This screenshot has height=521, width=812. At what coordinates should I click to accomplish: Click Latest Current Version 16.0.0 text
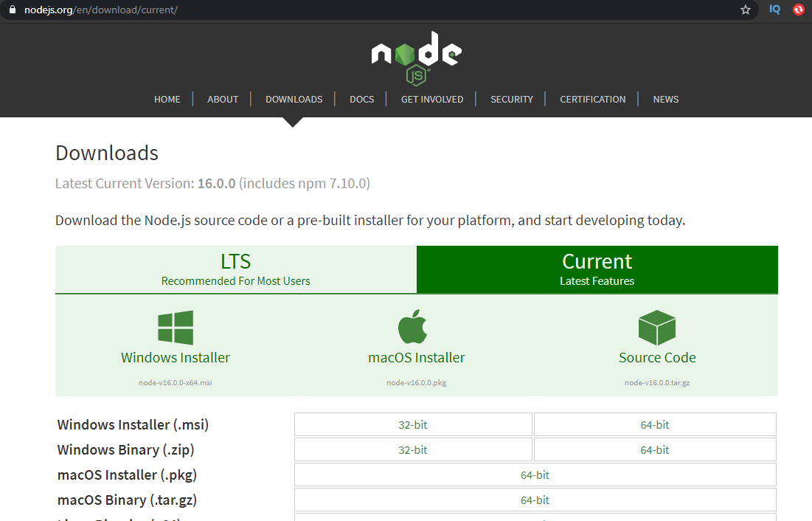pyautogui.click(x=212, y=184)
